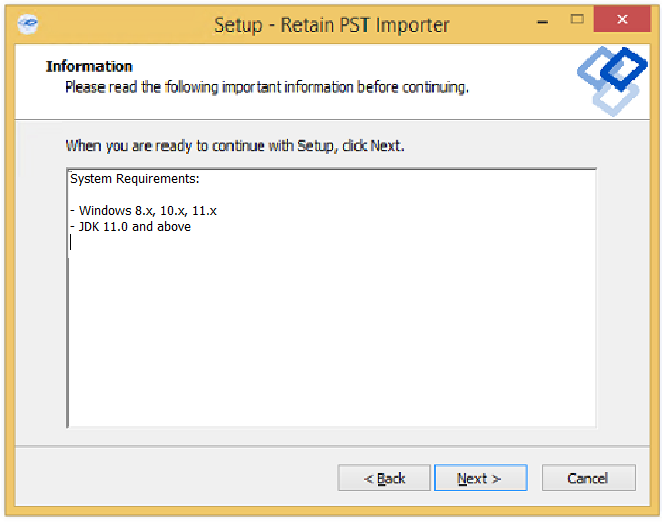The width and height of the screenshot is (662, 522).
Task: Minimize the Setup window
Action: point(543,20)
